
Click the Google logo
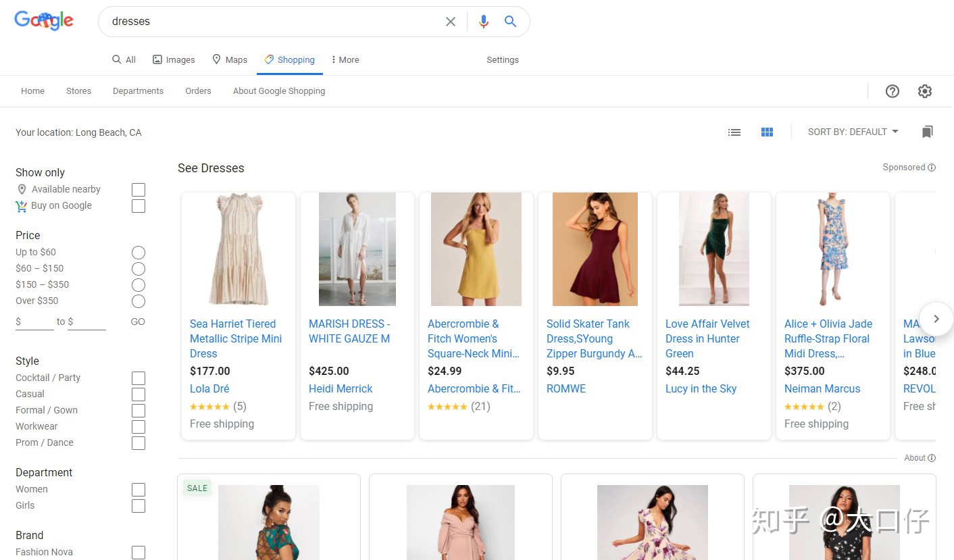(x=44, y=21)
